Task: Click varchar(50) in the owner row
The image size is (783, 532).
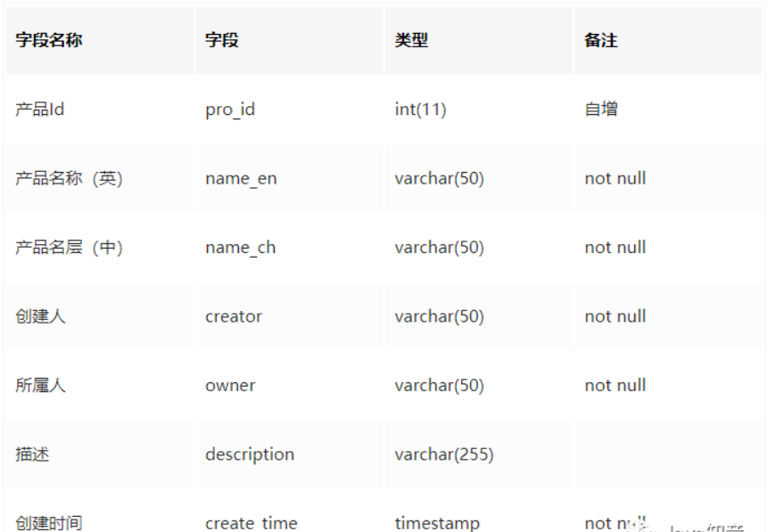Action: (479, 385)
